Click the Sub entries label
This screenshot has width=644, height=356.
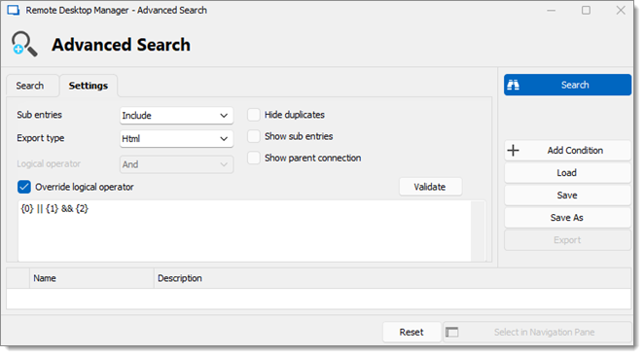(x=40, y=115)
